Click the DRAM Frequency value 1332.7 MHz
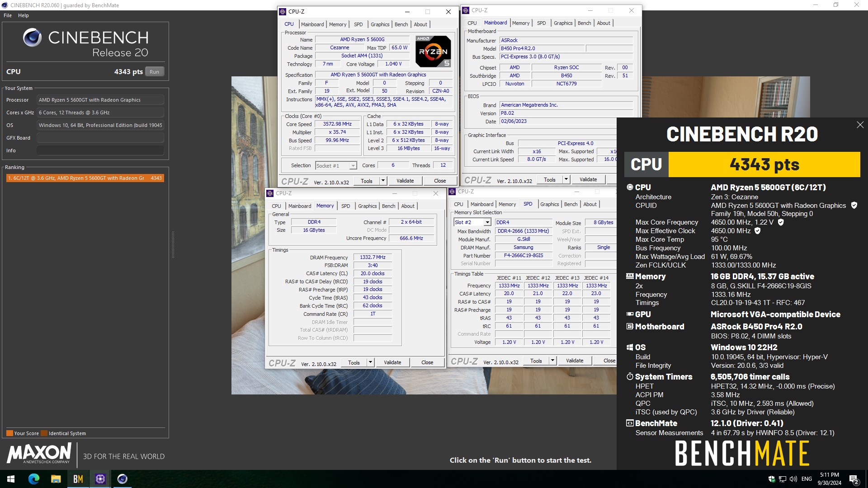 click(373, 257)
